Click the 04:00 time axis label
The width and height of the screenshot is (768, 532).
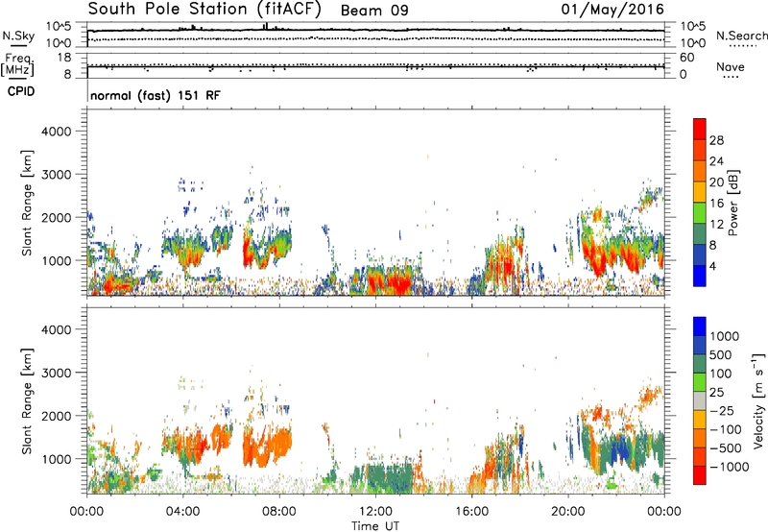[183, 512]
